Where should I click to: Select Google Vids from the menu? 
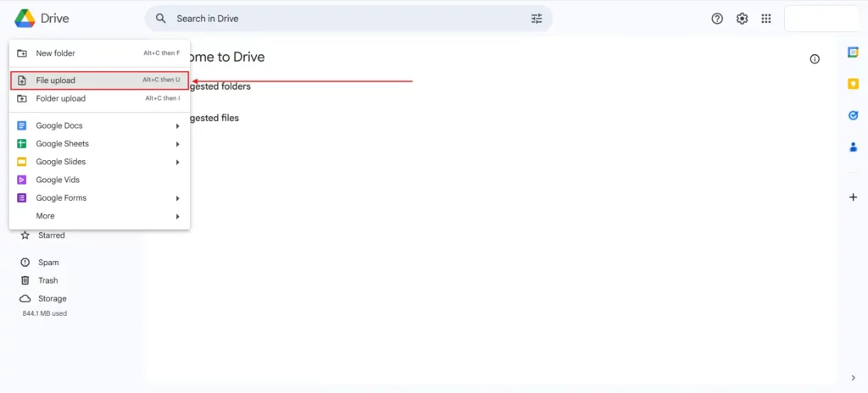click(58, 180)
